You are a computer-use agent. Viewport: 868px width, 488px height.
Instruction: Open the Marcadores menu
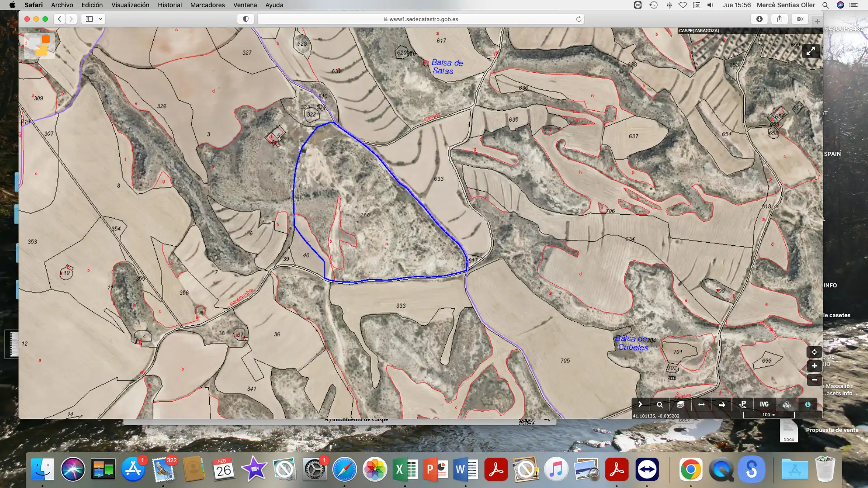pos(208,5)
